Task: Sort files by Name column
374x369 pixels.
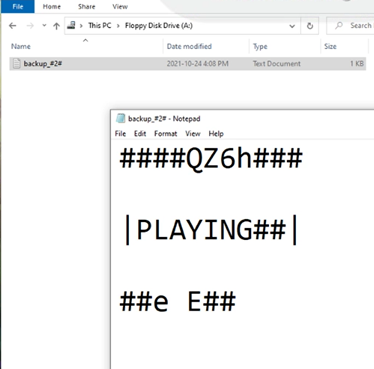Action: [x=21, y=46]
